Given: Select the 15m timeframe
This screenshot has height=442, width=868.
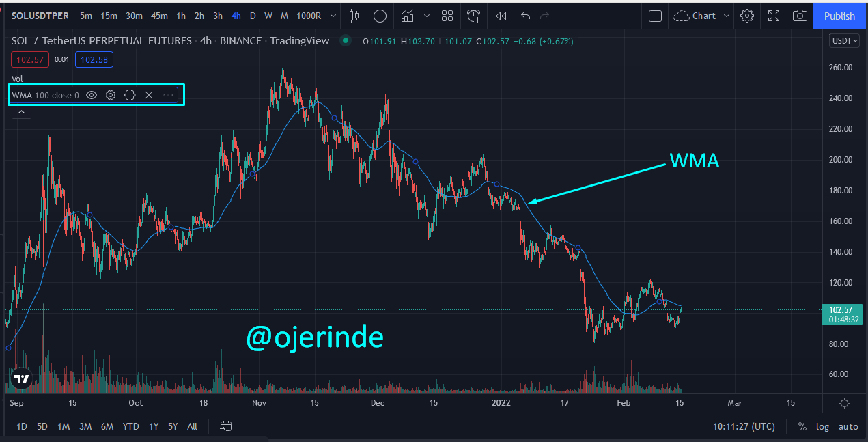Looking at the screenshot, I should (109, 16).
